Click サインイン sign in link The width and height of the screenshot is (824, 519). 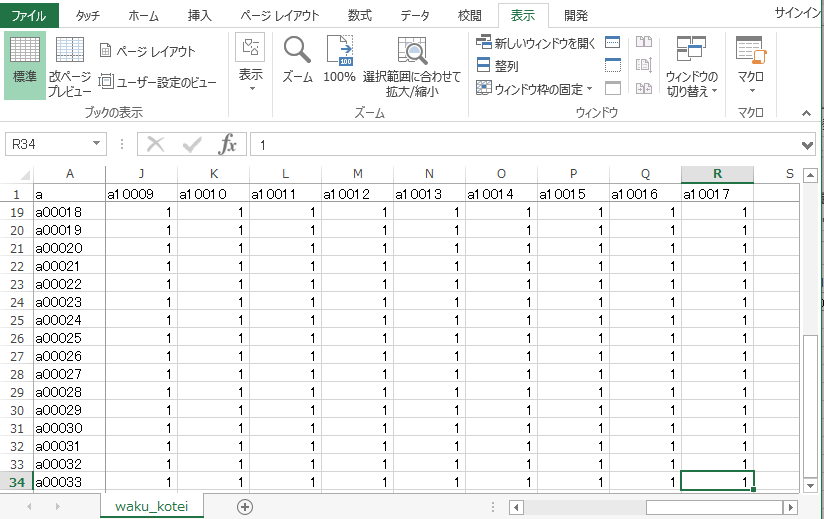798,13
